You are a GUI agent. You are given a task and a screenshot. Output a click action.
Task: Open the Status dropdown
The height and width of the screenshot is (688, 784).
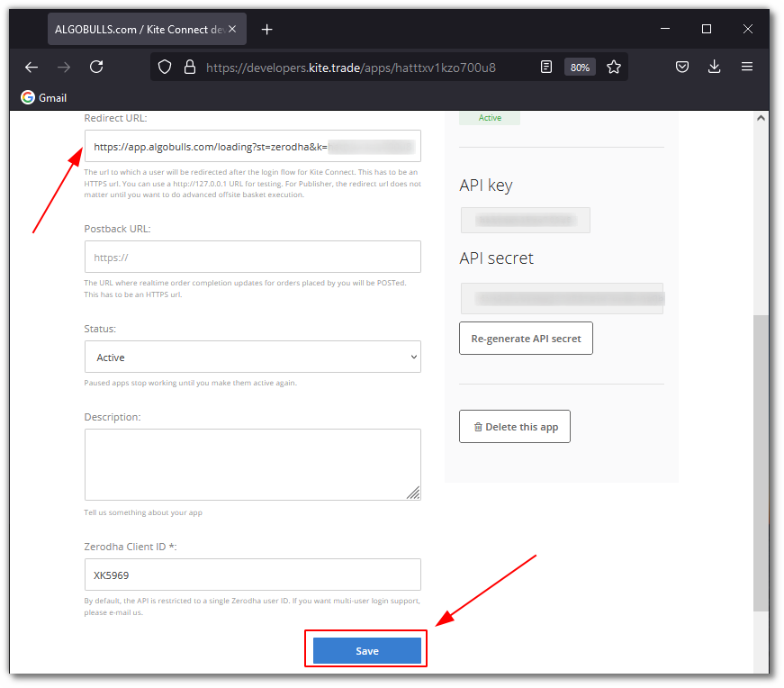pos(253,357)
